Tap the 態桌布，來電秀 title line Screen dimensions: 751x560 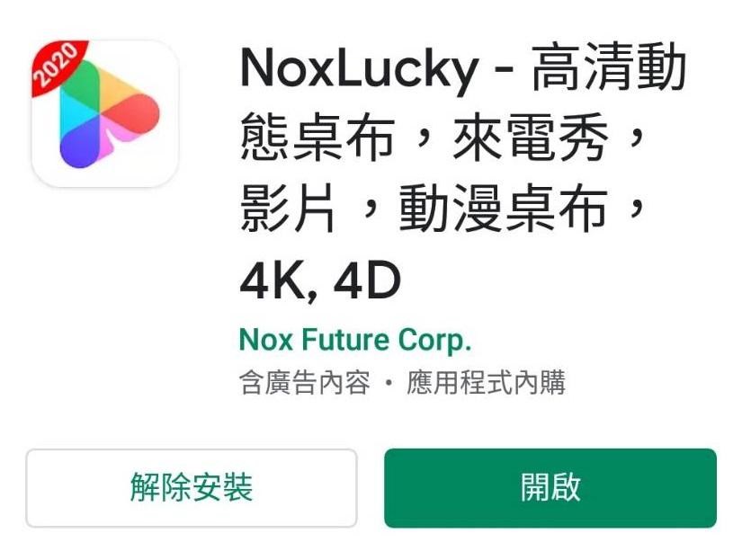pos(443,138)
